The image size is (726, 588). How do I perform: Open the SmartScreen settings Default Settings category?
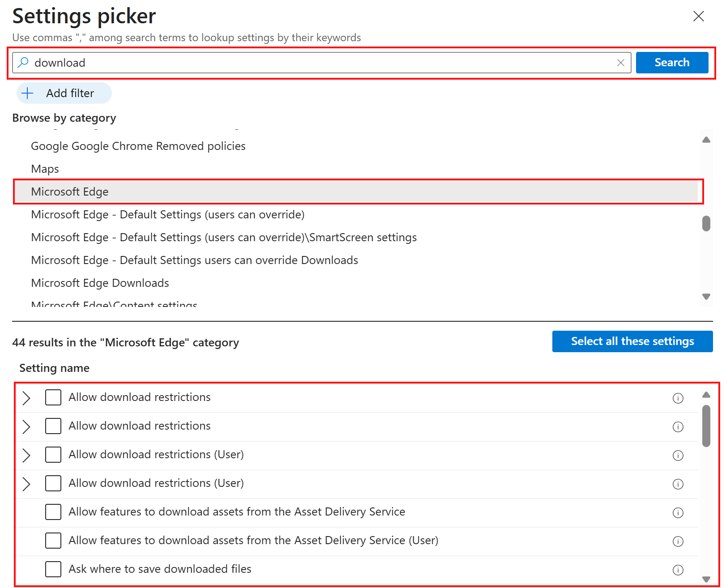point(224,237)
